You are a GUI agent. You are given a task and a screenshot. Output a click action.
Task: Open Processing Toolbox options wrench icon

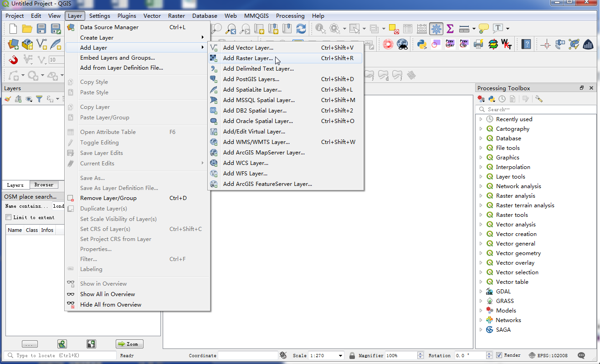pos(539,99)
